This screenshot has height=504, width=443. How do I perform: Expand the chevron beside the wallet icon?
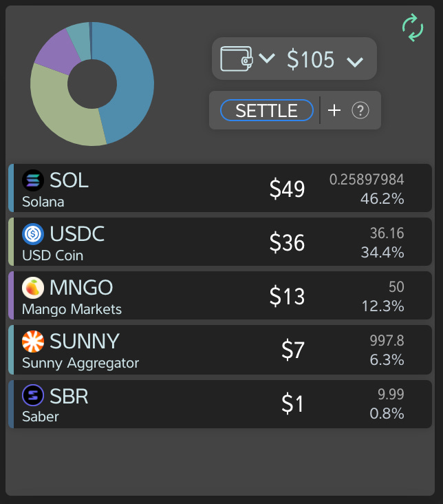tap(267, 58)
